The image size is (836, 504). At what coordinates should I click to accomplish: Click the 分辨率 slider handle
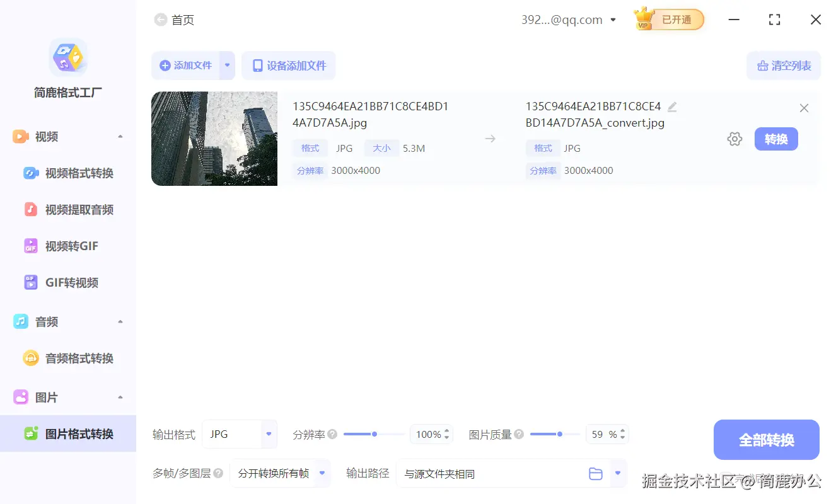[374, 434]
